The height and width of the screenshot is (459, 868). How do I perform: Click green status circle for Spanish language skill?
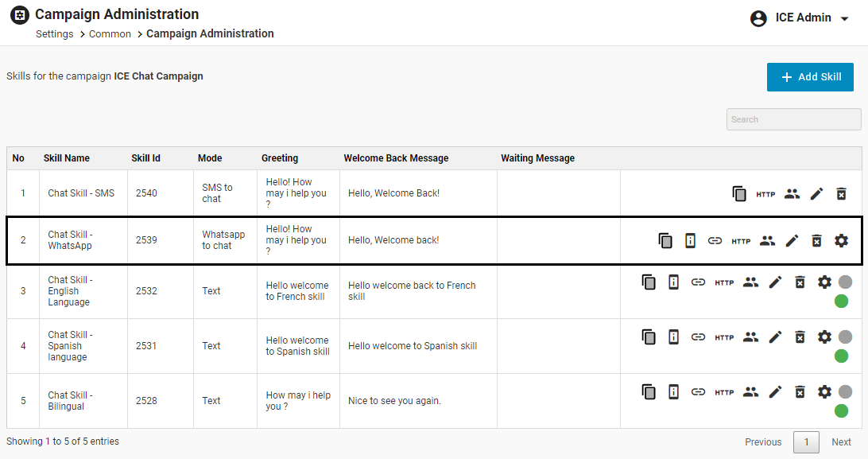coord(841,356)
